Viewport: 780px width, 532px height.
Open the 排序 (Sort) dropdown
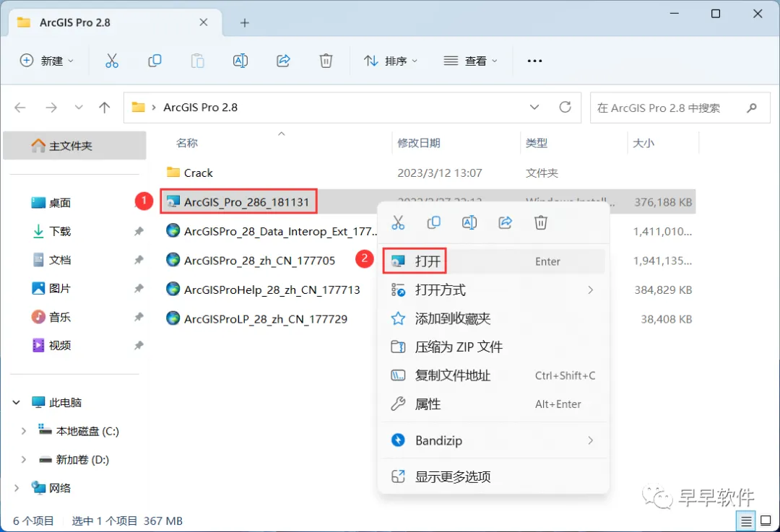[391, 61]
